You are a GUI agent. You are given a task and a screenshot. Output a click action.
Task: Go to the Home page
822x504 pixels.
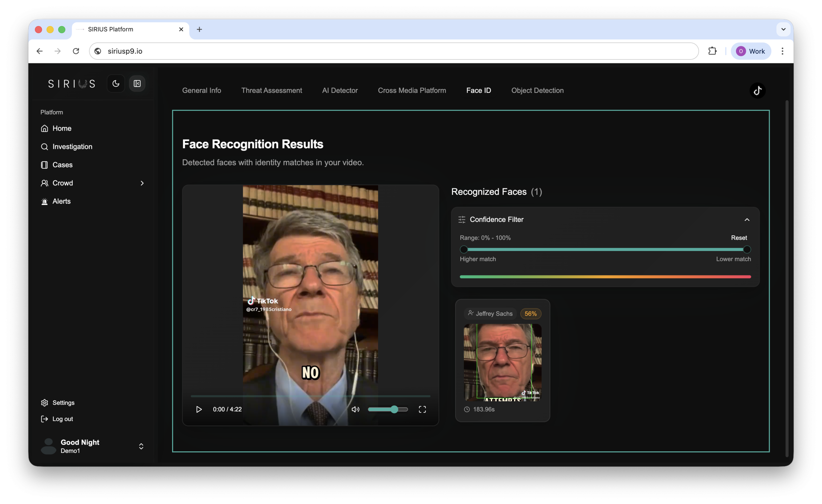tap(62, 128)
